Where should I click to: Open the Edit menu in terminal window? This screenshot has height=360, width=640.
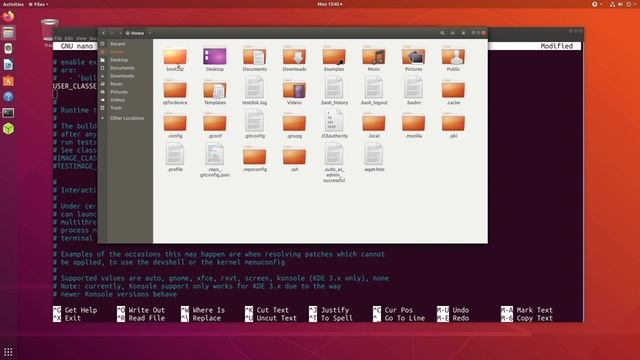[x=69, y=38]
